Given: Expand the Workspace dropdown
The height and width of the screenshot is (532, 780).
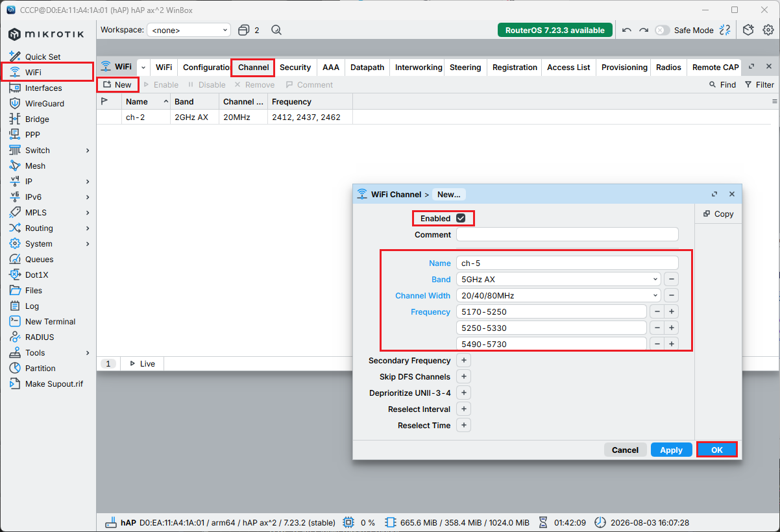Looking at the screenshot, I should coord(189,30).
